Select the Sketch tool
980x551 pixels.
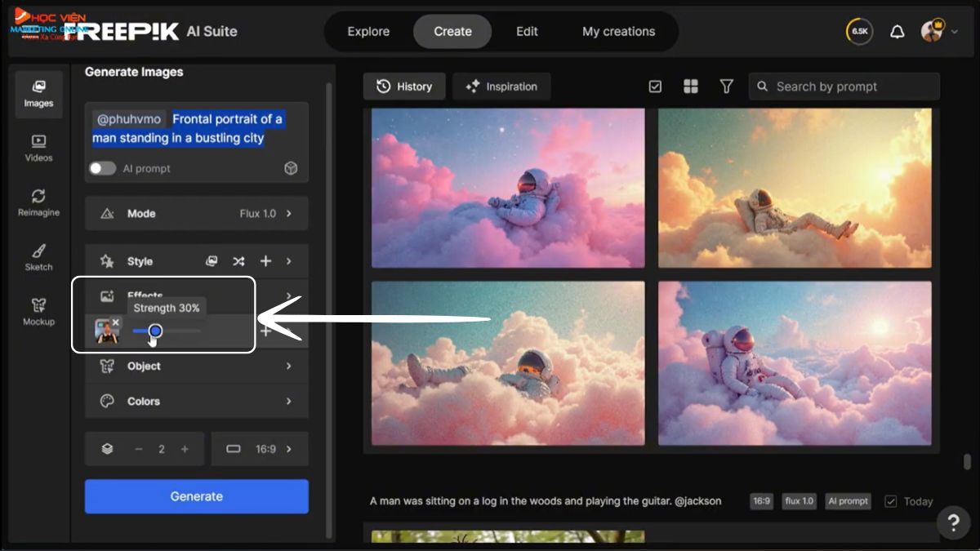pyautogui.click(x=38, y=257)
